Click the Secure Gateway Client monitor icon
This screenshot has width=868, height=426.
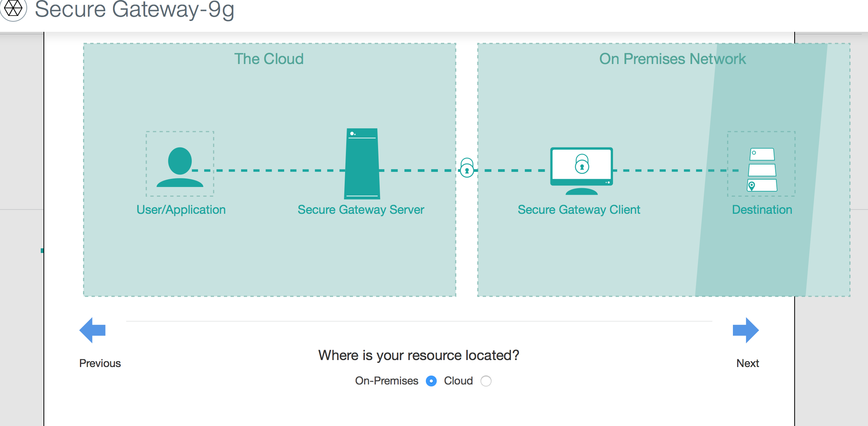tap(582, 170)
